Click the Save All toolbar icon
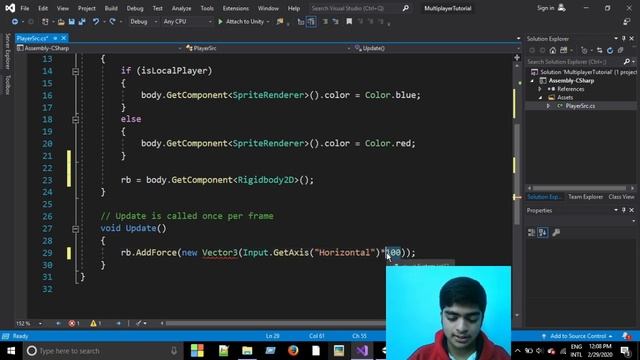This screenshot has width=640, height=360. (x=82, y=22)
